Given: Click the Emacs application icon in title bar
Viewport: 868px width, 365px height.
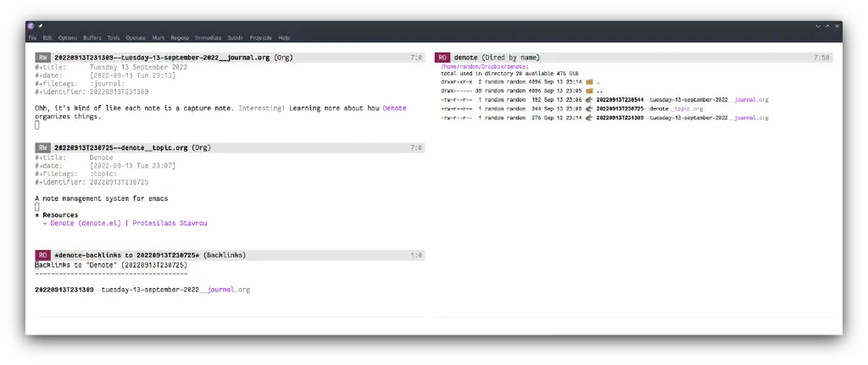Looking at the screenshot, I should pos(31,26).
